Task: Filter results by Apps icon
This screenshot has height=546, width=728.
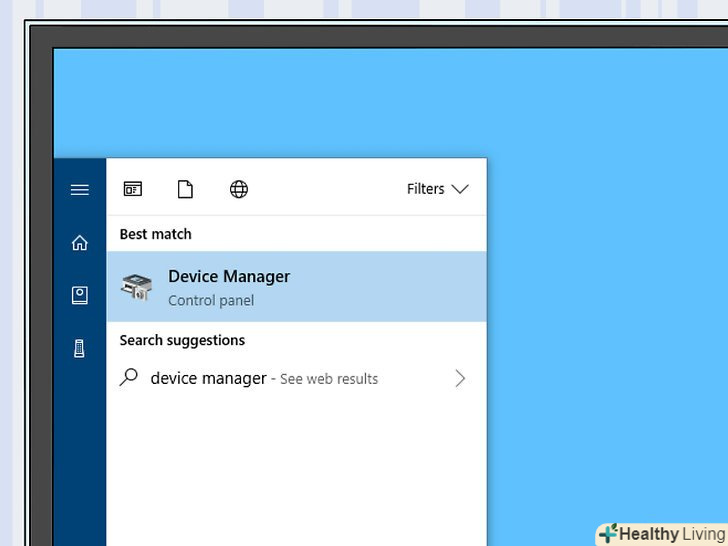Action: click(133, 189)
